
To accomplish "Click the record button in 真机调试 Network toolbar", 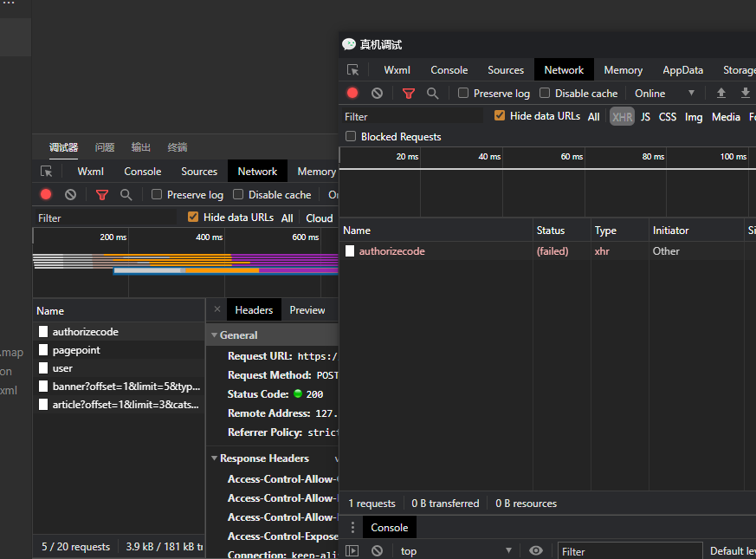I will click(352, 94).
